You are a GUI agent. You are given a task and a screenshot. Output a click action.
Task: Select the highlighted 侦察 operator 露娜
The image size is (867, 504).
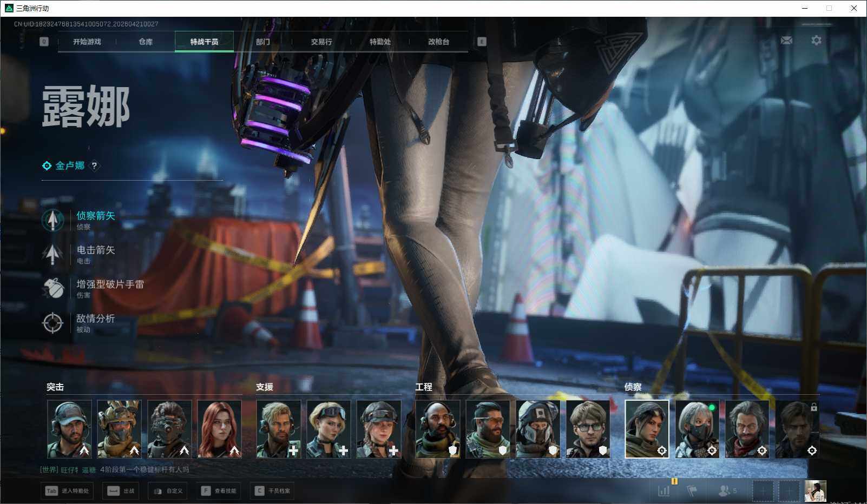pos(647,429)
